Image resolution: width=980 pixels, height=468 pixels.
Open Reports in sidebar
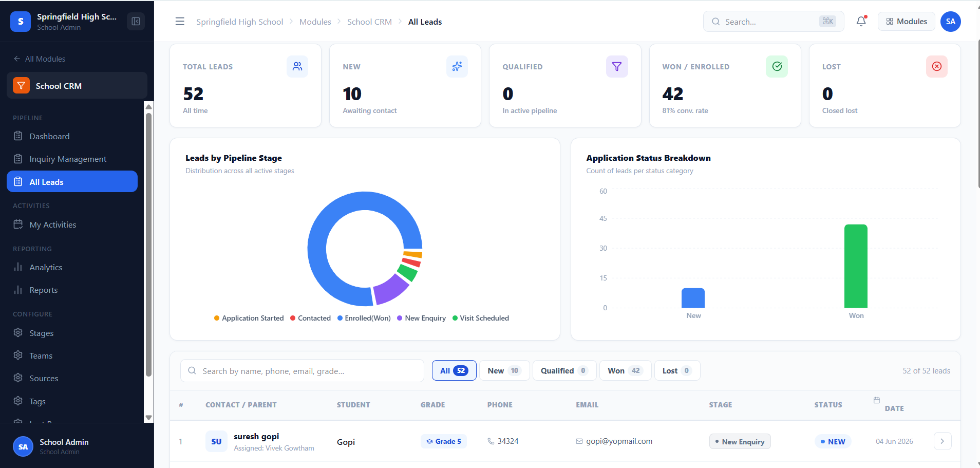(x=72, y=290)
